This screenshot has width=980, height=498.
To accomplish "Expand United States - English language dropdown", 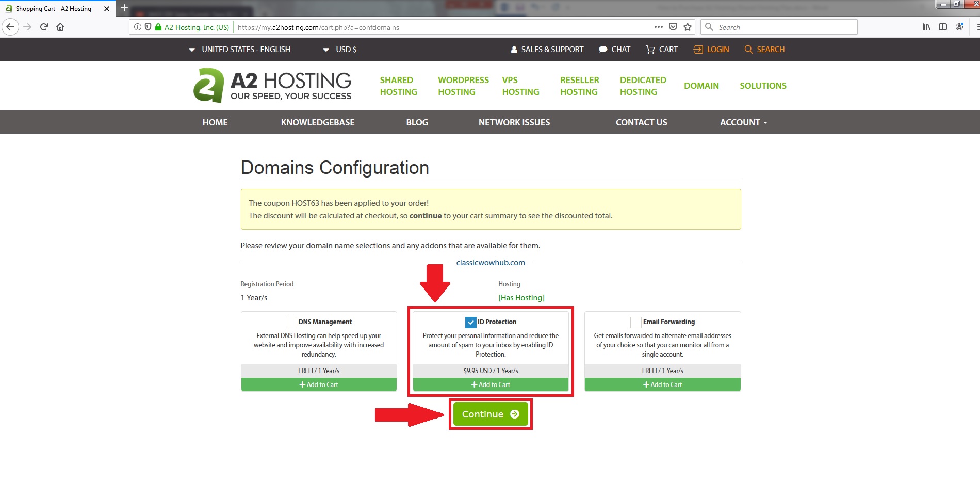I will [240, 50].
